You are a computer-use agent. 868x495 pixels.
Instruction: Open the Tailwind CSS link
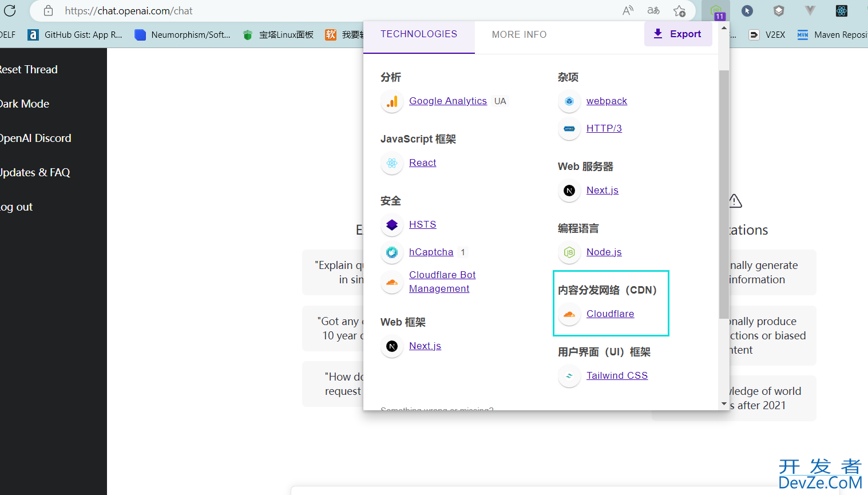click(x=617, y=375)
